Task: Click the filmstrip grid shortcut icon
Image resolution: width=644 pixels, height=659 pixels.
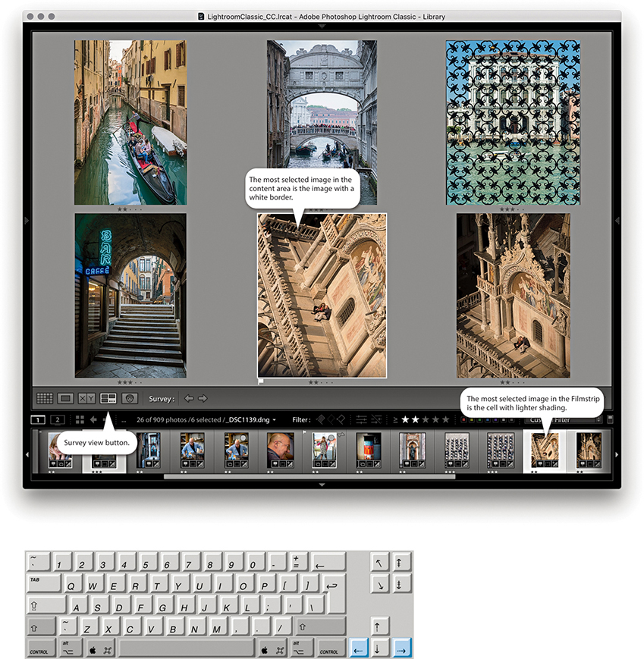Action: [x=80, y=419]
